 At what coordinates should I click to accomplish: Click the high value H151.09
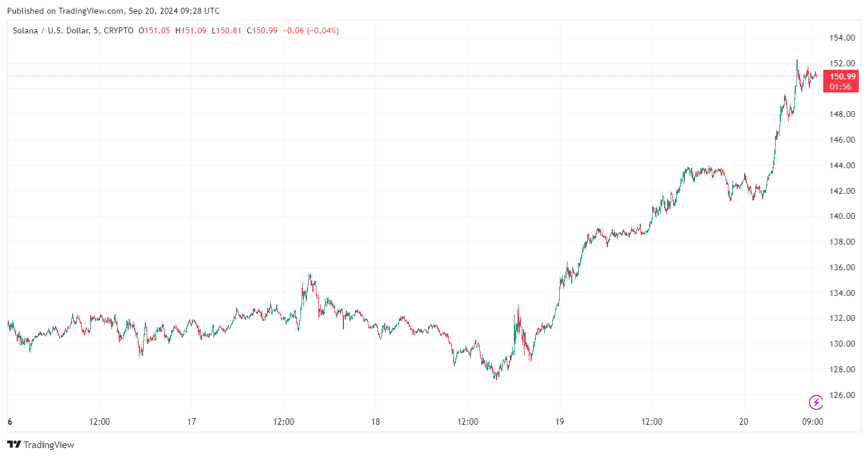[191, 30]
